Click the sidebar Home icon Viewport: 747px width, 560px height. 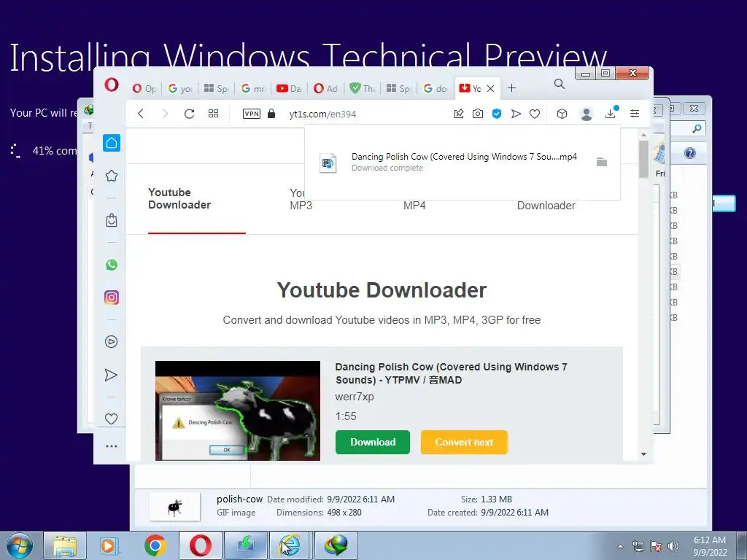[112, 143]
